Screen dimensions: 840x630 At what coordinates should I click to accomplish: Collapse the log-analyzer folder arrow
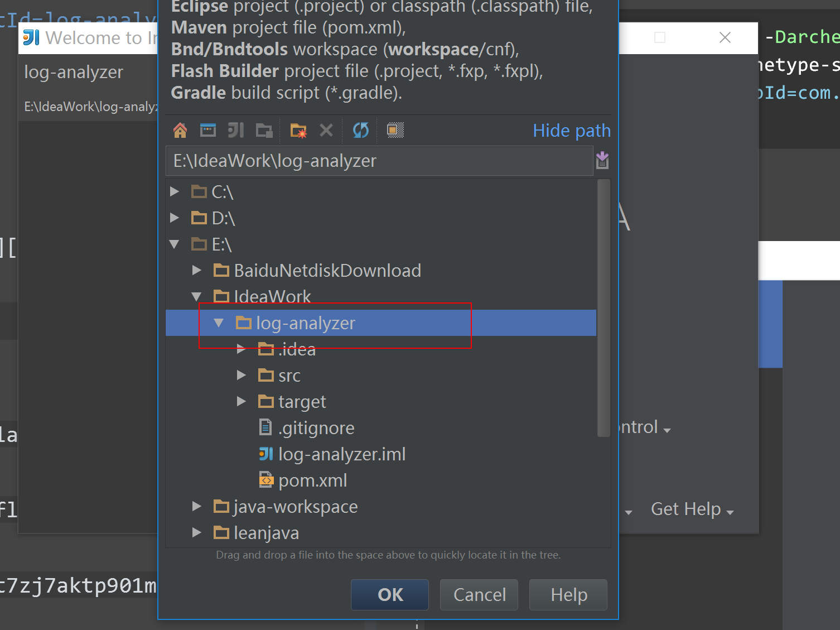tap(219, 323)
